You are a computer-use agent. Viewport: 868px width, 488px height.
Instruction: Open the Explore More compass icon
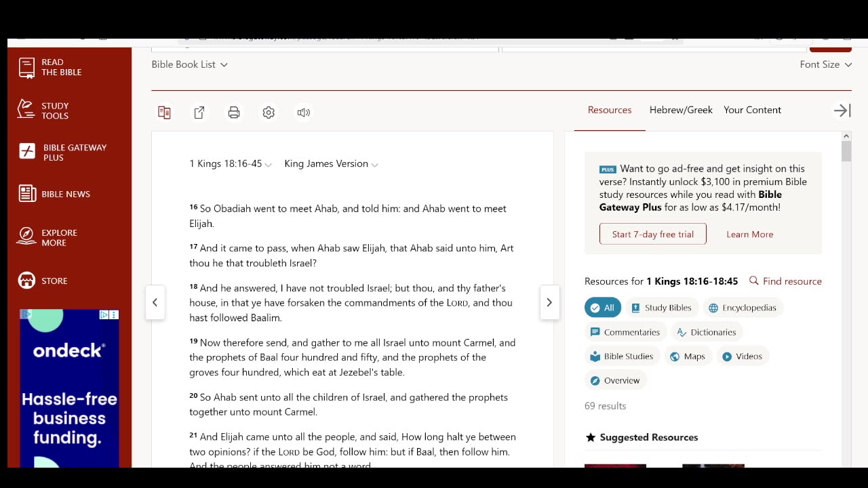click(x=26, y=237)
